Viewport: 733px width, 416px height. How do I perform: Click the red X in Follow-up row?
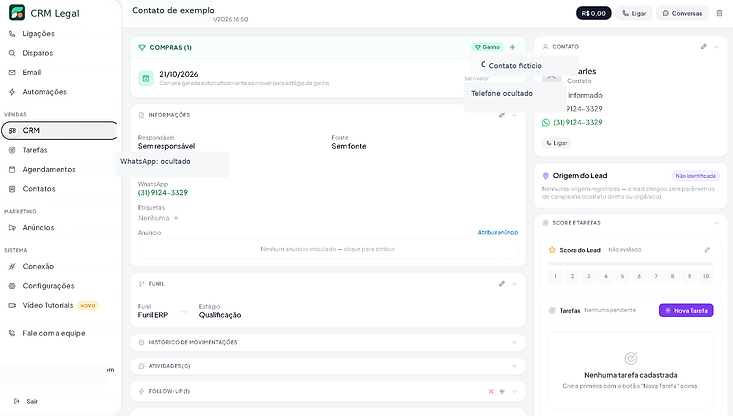(491, 392)
